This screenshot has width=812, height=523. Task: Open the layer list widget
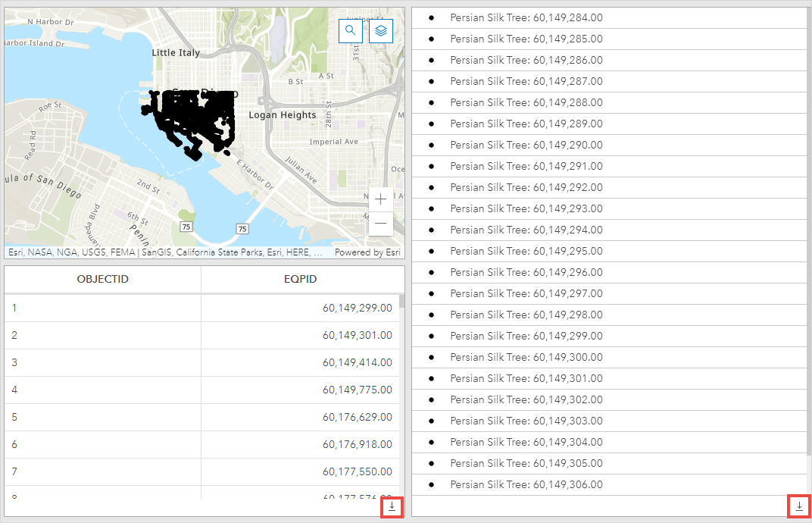[x=380, y=30]
